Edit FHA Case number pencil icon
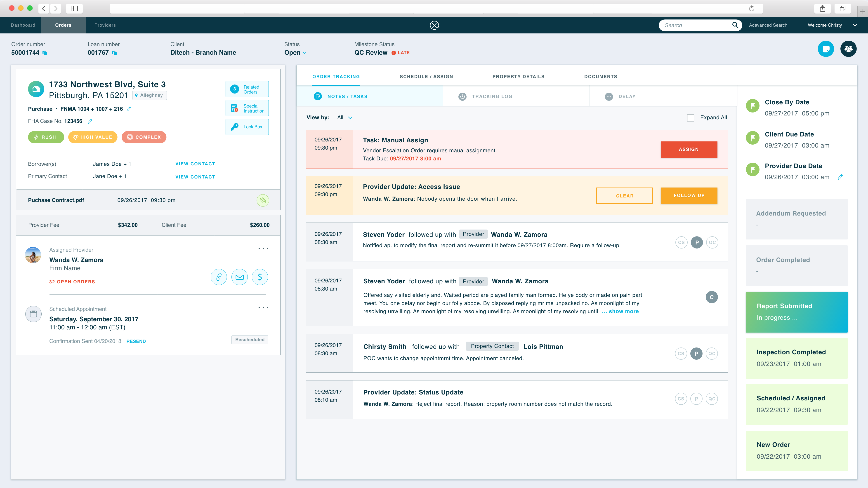 point(90,121)
